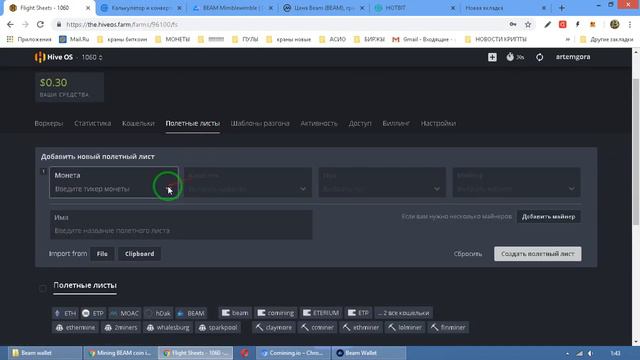Click Добавить майнер button
640x360 pixels.
click(549, 217)
